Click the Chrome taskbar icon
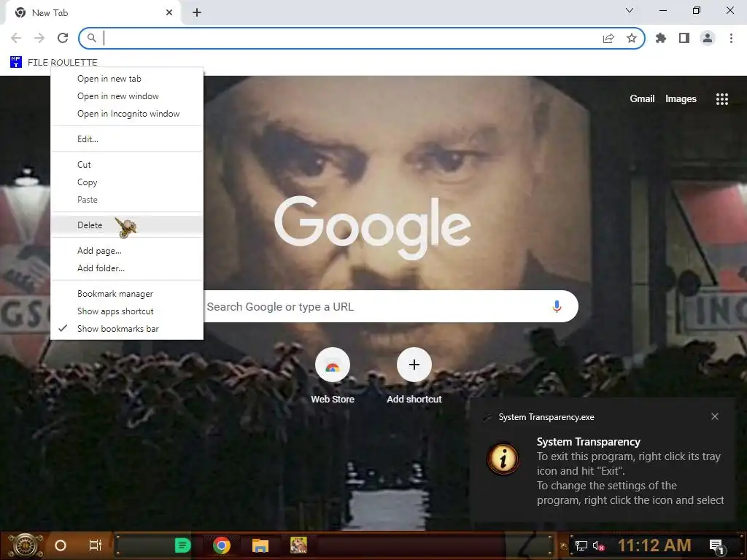The image size is (747, 560). click(x=222, y=545)
